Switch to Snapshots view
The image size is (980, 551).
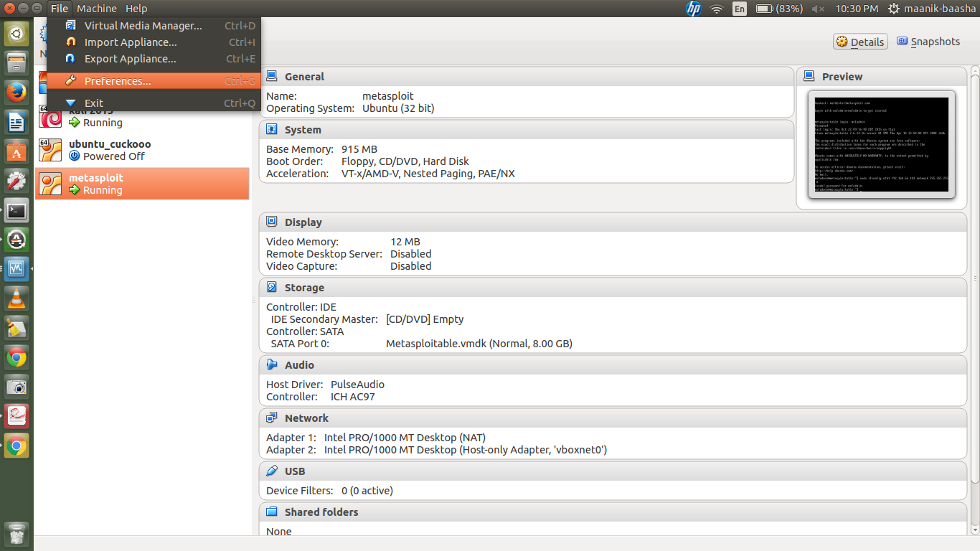[928, 42]
